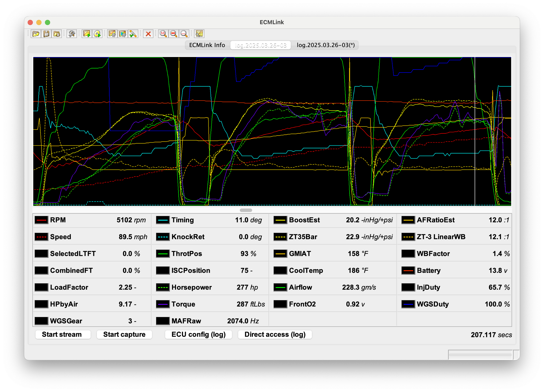Select the WBFactor label
This screenshot has width=544, height=392.
[x=433, y=254]
